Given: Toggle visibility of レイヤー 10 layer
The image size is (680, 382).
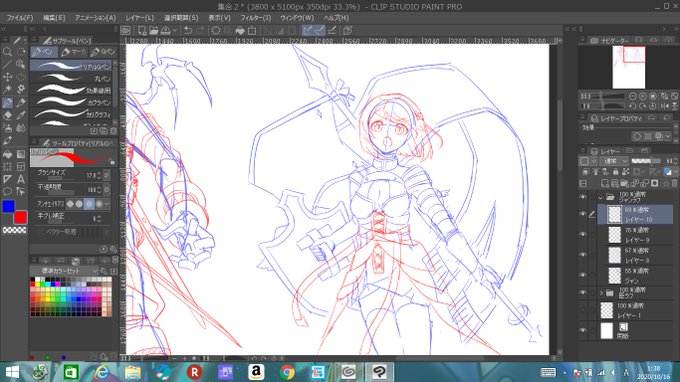Looking at the screenshot, I should coord(583,214).
